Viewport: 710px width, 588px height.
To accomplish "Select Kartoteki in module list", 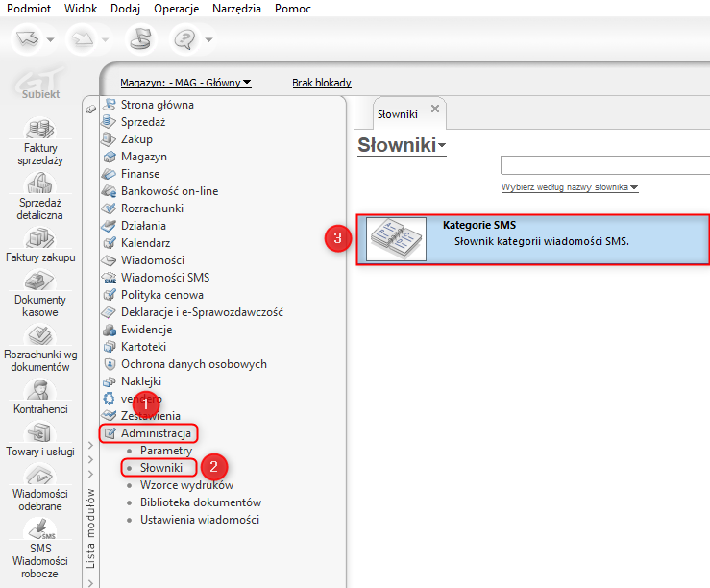I will click(x=143, y=347).
